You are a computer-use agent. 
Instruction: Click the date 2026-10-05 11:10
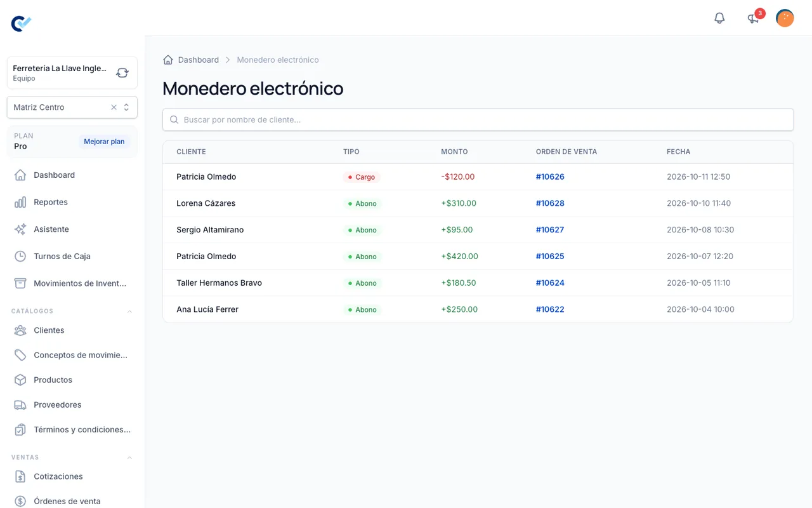(698, 283)
